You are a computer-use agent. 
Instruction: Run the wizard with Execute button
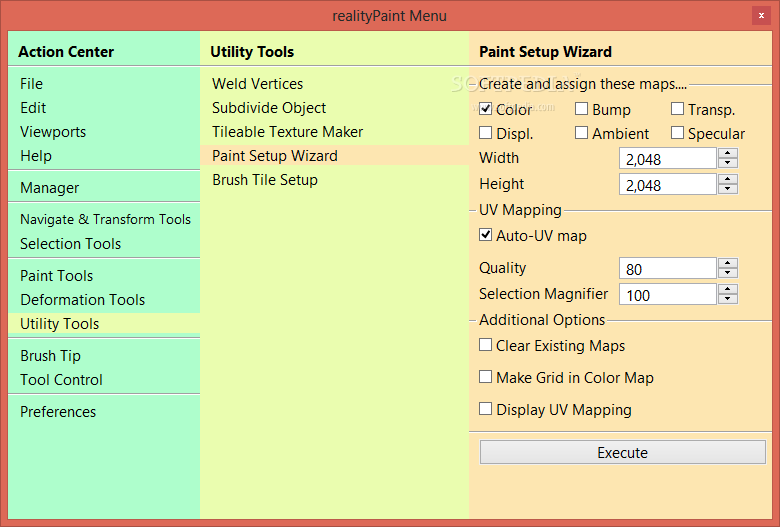tap(622, 452)
